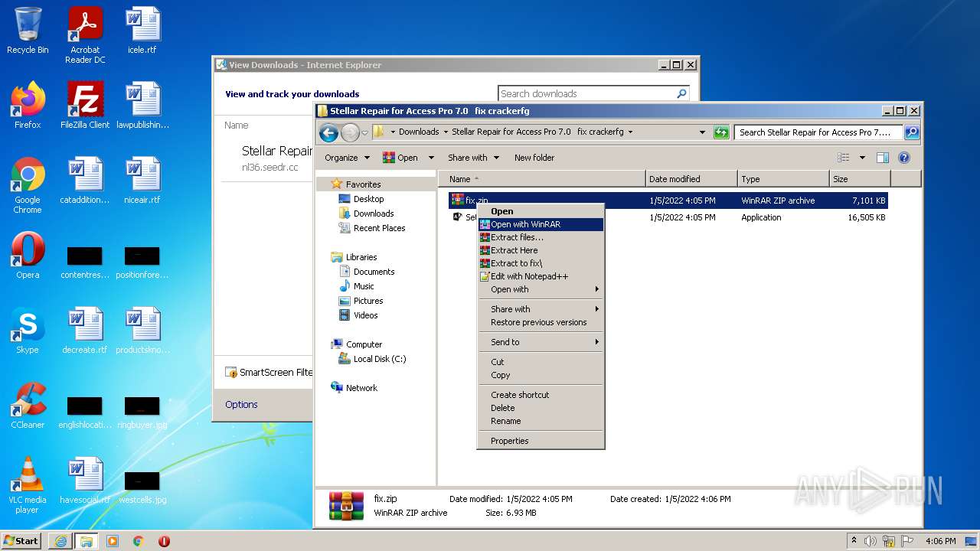Choose Delete in context menu

point(541,408)
